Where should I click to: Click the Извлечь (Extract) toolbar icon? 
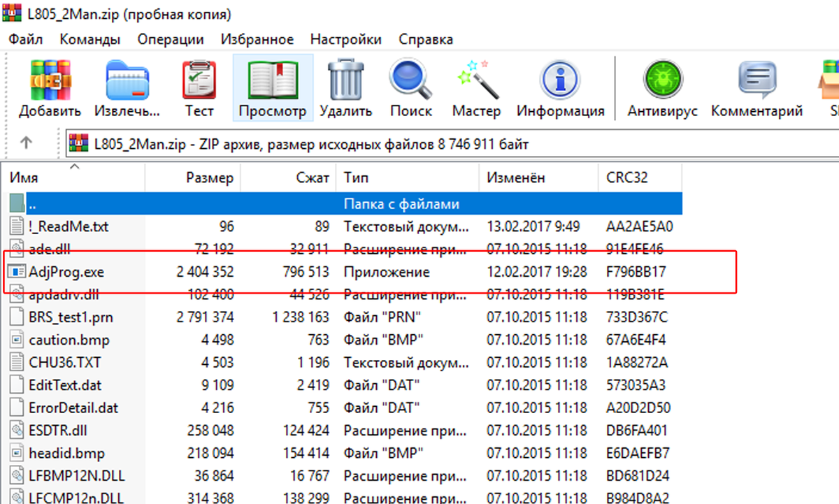(127, 80)
